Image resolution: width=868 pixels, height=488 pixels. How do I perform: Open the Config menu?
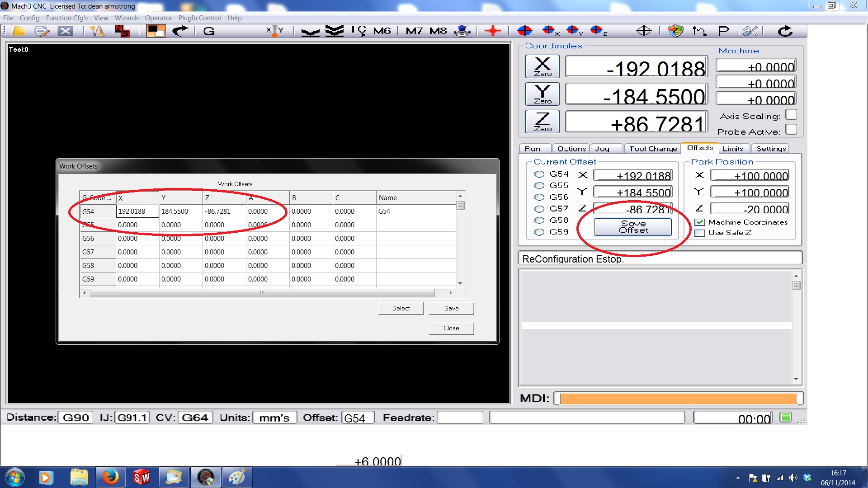click(x=29, y=18)
